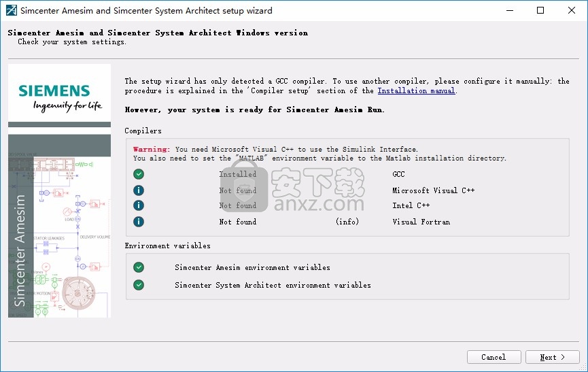Image resolution: width=588 pixels, height=372 pixels.
Task: Click the 'Intel C++' label
Action: (411, 205)
